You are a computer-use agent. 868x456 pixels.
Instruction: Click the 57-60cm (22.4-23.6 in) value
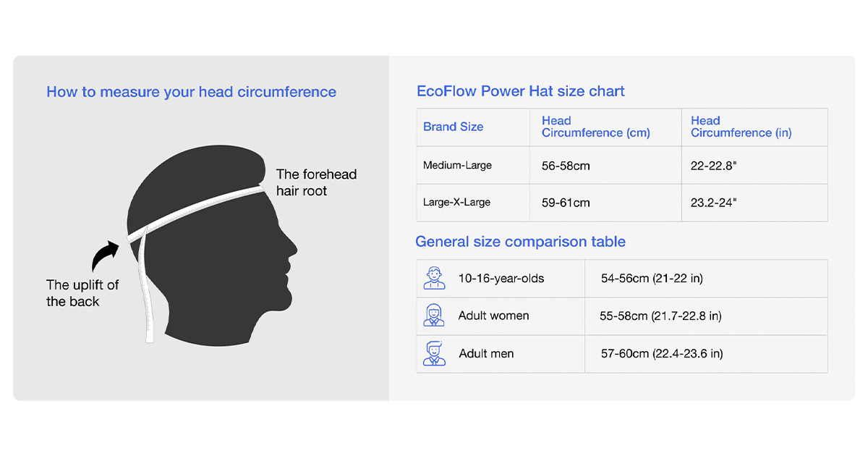click(662, 354)
